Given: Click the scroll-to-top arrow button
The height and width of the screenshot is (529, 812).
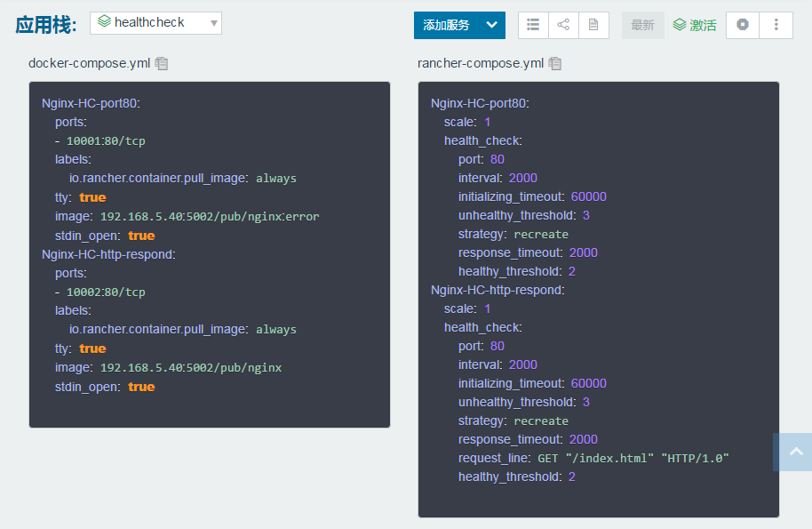Looking at the screenshot, I should [792, 452].
